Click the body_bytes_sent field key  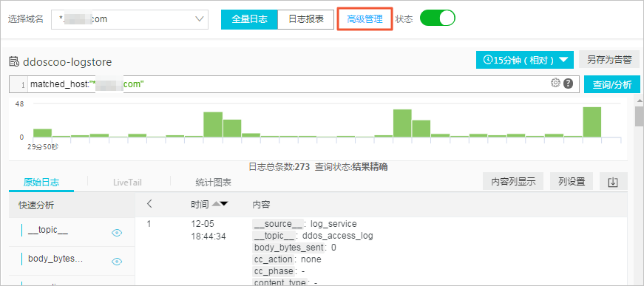point(290,248)
